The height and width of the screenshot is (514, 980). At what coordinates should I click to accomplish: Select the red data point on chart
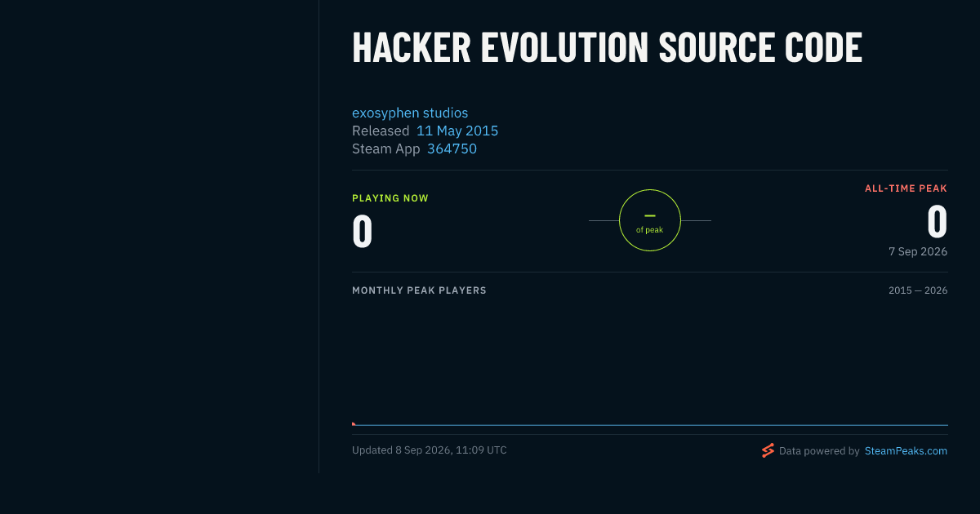pos(354,423)
